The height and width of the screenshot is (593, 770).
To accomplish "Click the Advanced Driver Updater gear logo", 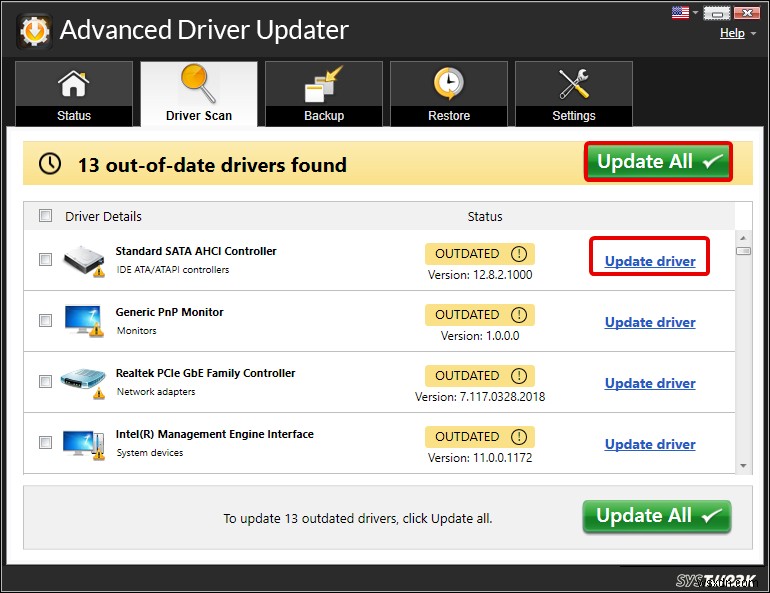I will click(x=34, y=31).
